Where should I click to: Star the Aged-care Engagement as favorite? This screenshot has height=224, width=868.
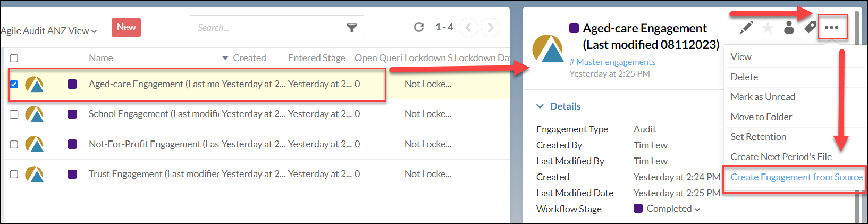click(x=768, y=28)
